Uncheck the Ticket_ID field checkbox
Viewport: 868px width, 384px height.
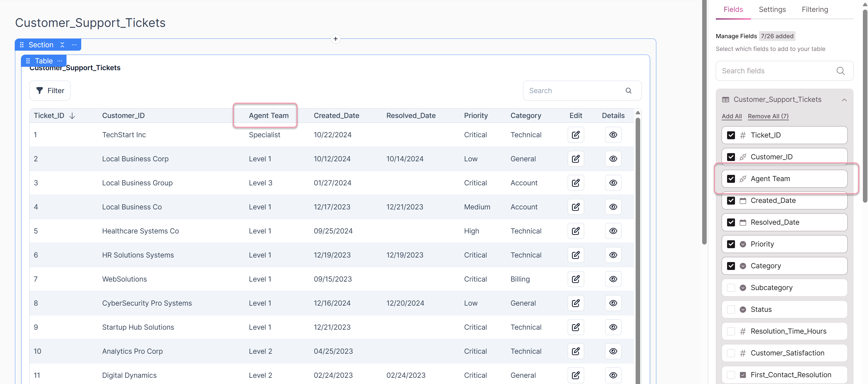(x=731, y=135)
